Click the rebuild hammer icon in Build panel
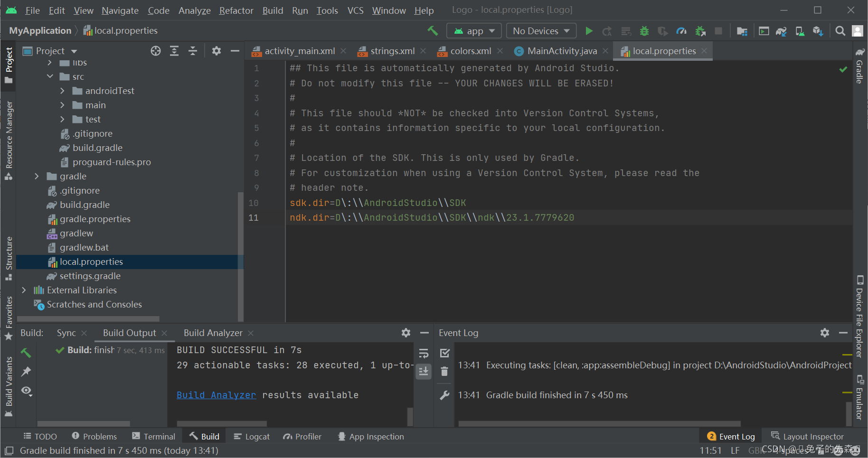868x458 pixels. click(x=26, y=353)
